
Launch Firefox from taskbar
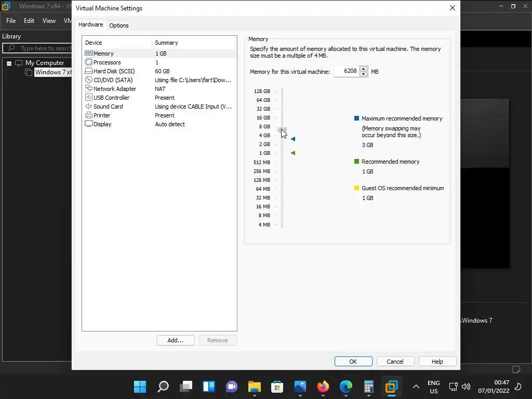[323, 386]
